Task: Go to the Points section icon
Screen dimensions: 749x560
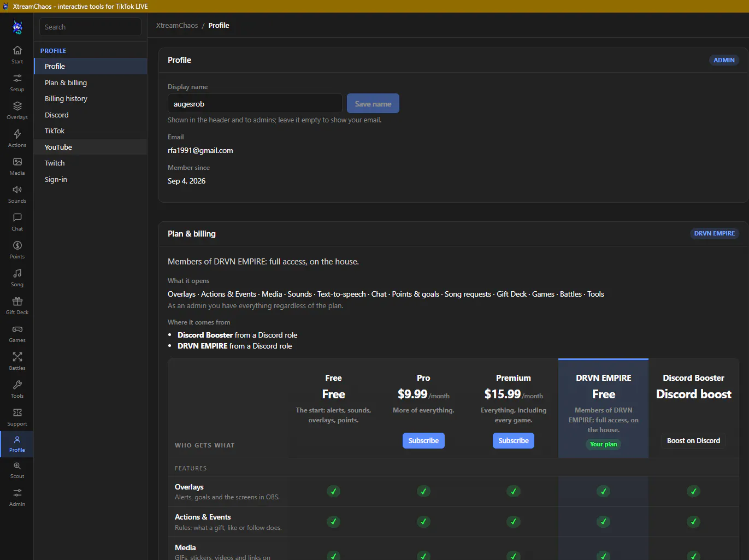Action: pyautogui.click(x=17, y=249)
